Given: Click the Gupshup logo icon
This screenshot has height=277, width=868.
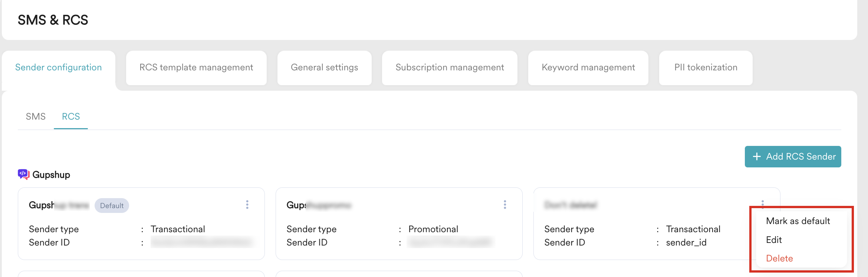Looking at the screenshot, I should click(x=23, y=174).
